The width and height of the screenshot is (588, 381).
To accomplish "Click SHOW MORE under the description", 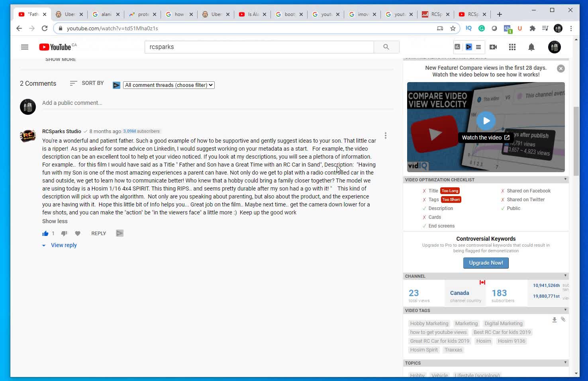I will coord(61,59).
